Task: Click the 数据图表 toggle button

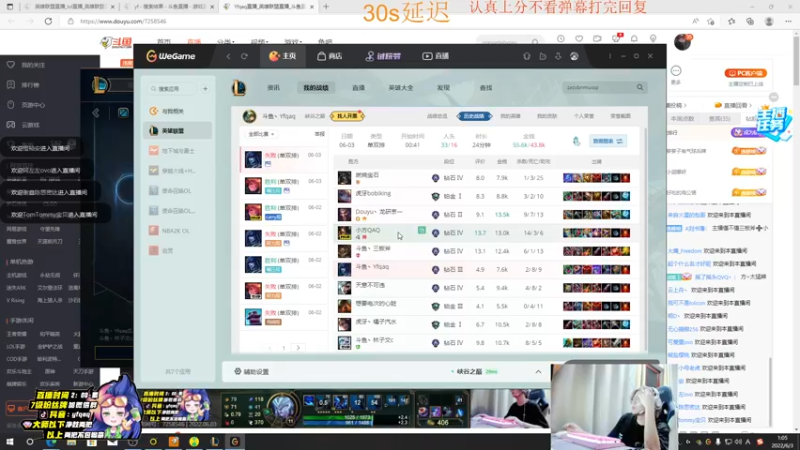Action: [x=608, y=141]
